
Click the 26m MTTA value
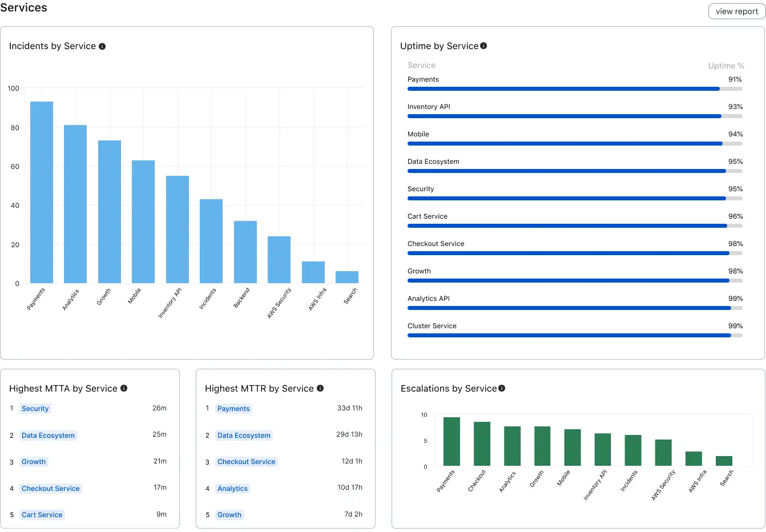pos(159,408)
